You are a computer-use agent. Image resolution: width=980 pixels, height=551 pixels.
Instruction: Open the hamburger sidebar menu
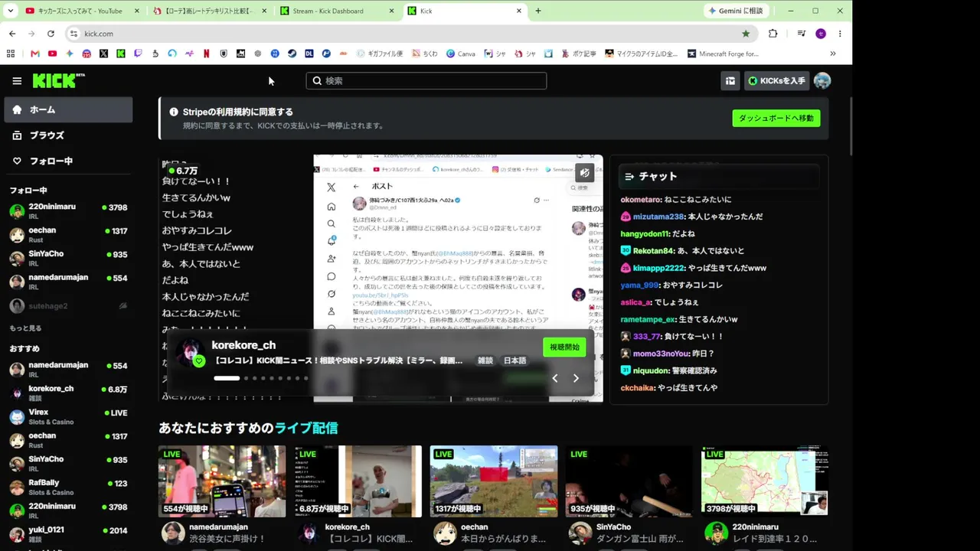pos(17,80)
